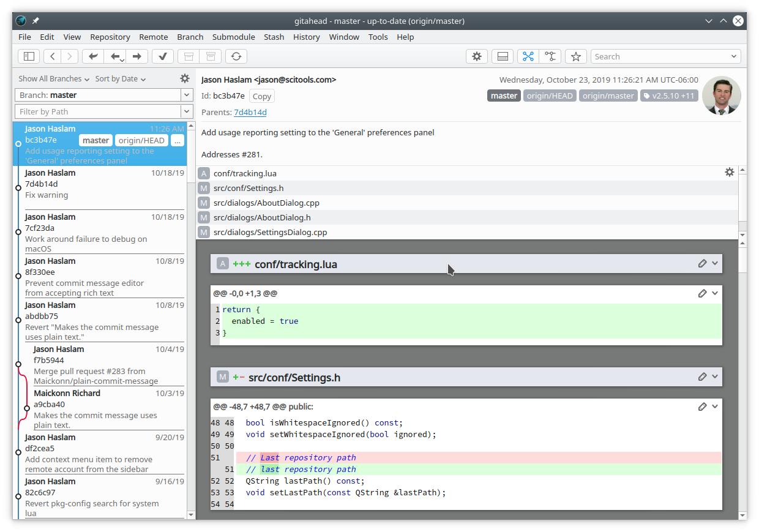Toggle the repository sidebar panel icon

tap(29, 56)
